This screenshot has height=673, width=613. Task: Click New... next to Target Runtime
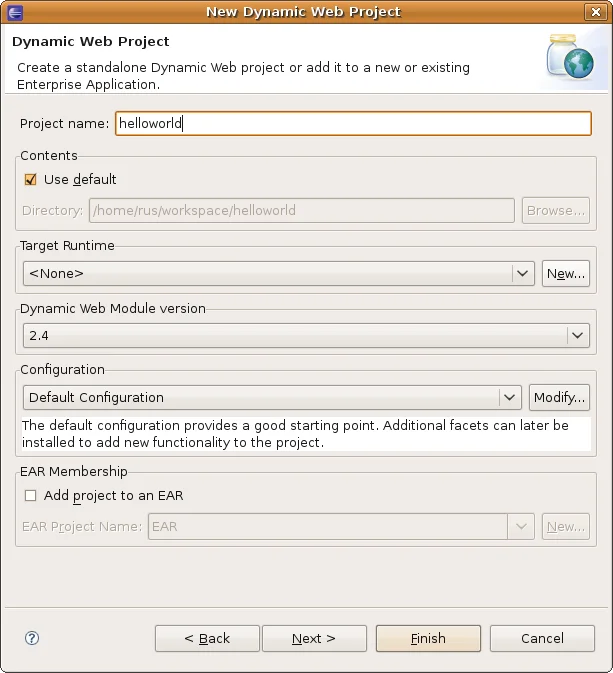click(565, 273)
